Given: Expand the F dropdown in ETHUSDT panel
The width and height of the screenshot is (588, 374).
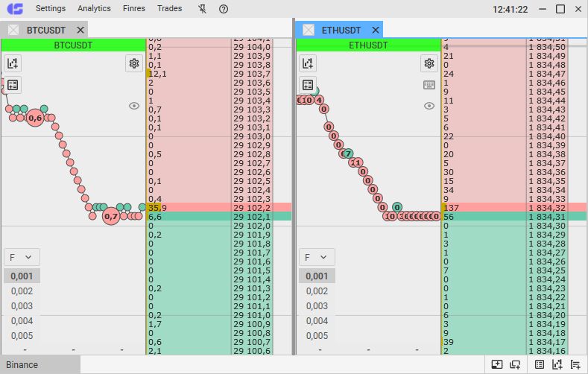Looking at the screenshot, I should 316,257.
